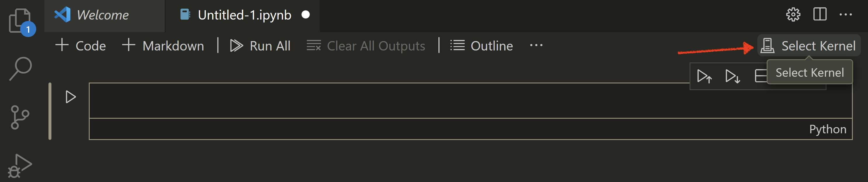Viewport: 868px width, 182px height.
Task: Run All notebook cells
Action: click(x=260, y=45)
